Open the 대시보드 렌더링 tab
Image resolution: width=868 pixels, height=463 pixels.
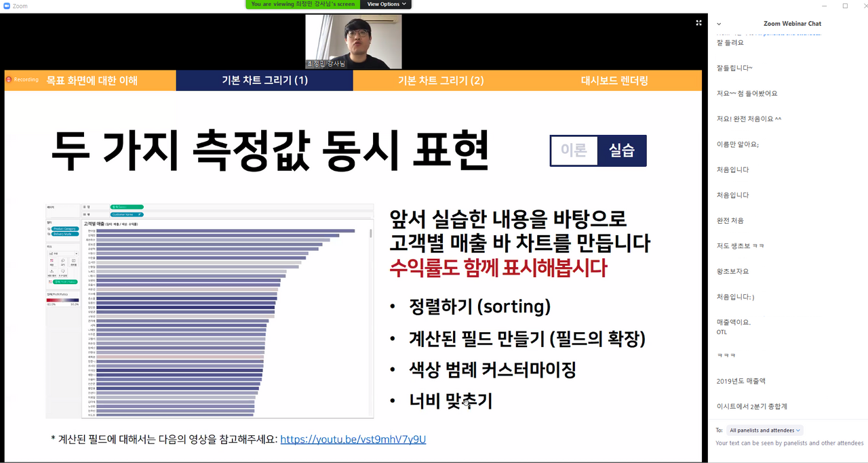point(614,81)
